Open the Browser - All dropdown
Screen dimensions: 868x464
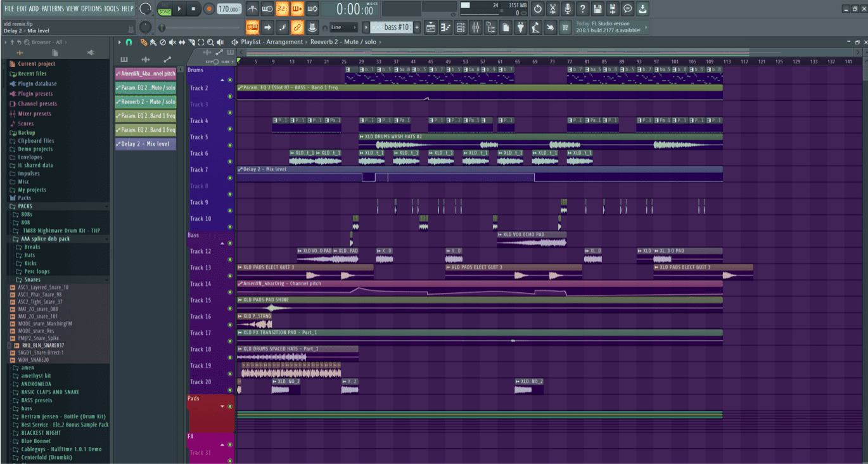click(x=48, y=42)
